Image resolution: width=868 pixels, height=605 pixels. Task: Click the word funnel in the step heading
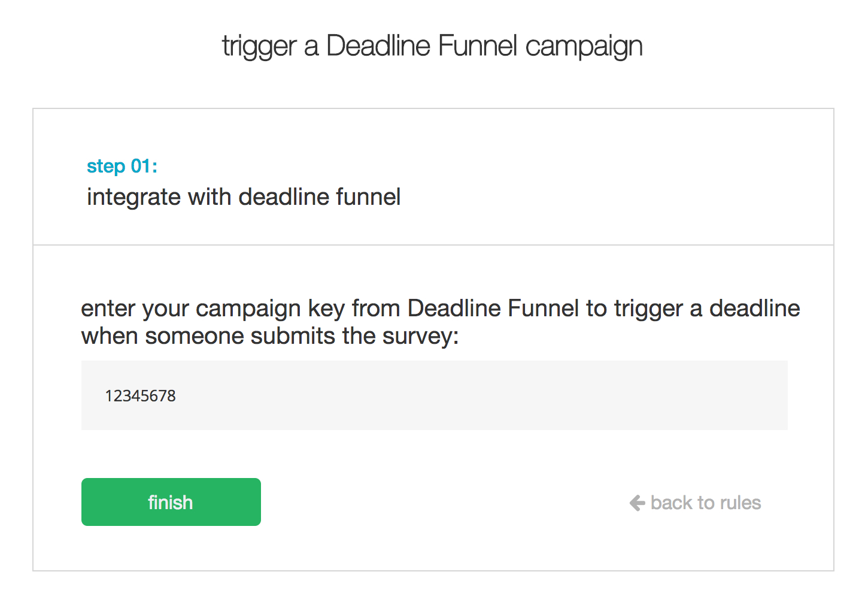point(368,197)
